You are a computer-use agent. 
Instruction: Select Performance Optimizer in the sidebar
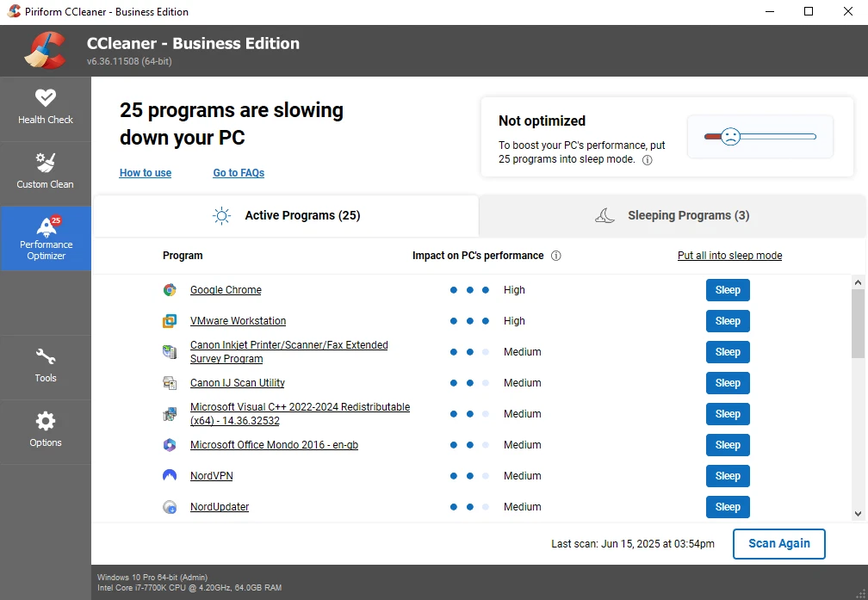click(x=46, y=238)
